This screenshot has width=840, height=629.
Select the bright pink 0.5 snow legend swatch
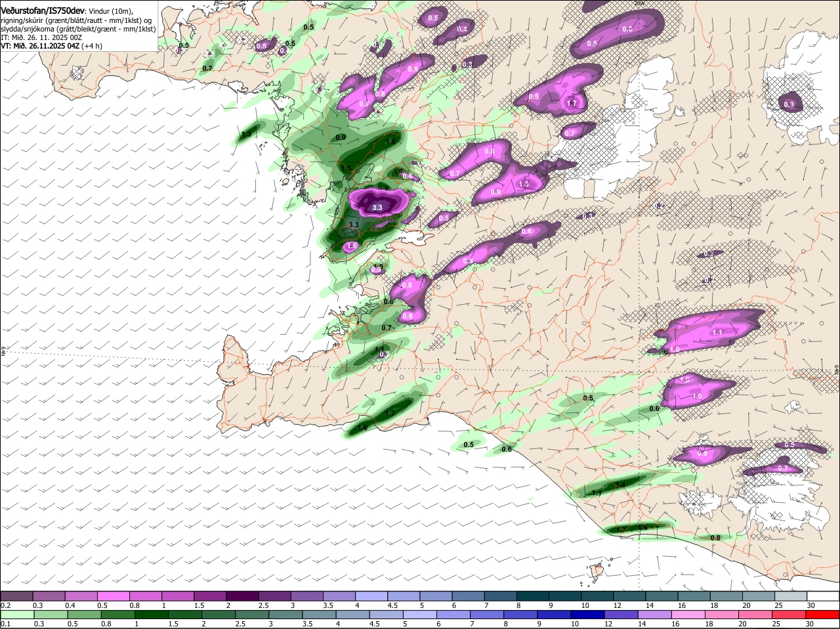[114, 596]
